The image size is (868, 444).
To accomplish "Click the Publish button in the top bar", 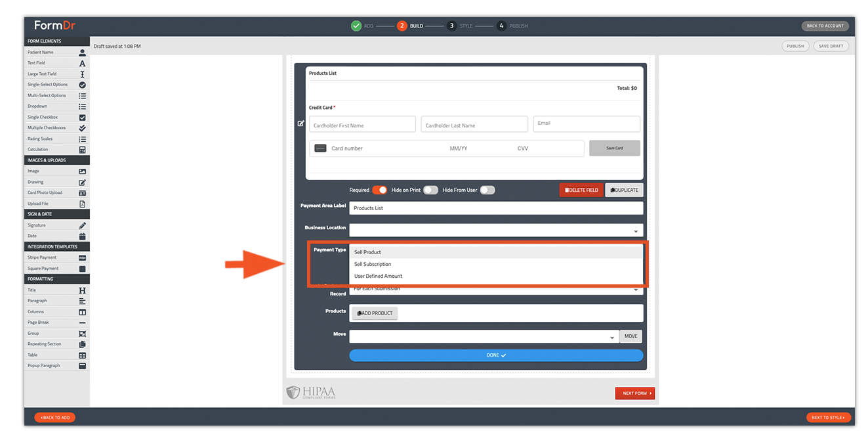I will 795,46.
